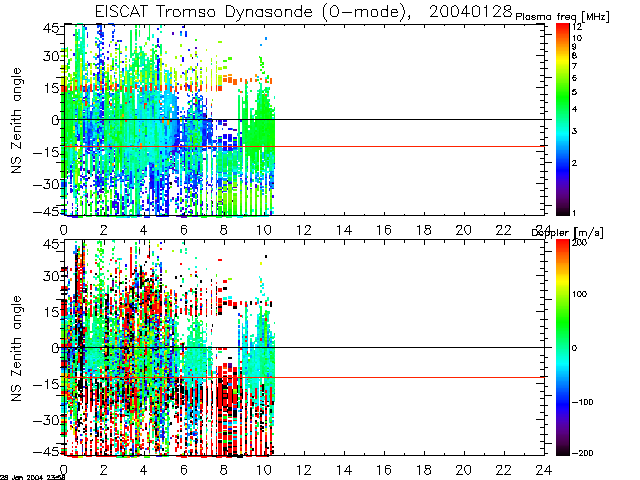Screen dimensions: 640x480
Task: Click the '1' tick at the plasma scale bottom
Action: pos(574,213)
